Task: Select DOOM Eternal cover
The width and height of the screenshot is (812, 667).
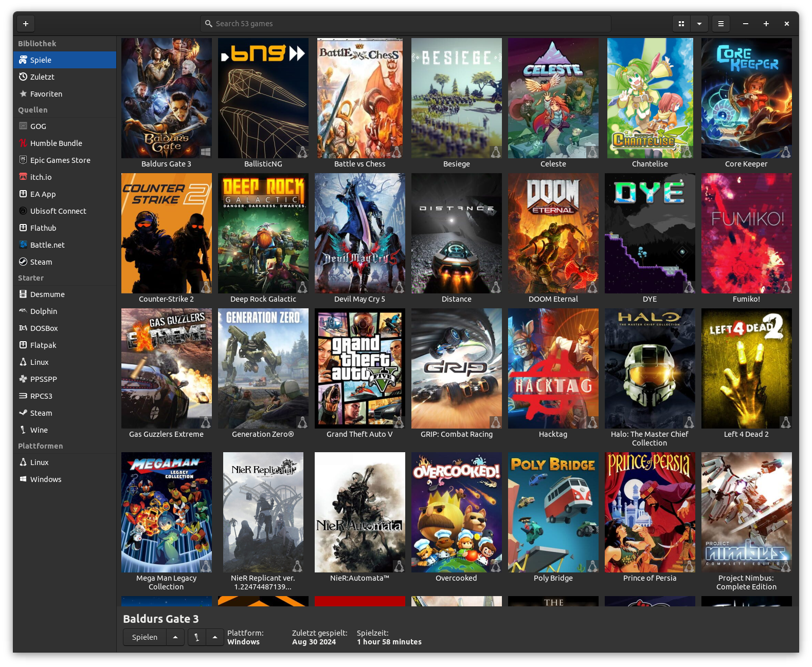Action: (553, 233)
